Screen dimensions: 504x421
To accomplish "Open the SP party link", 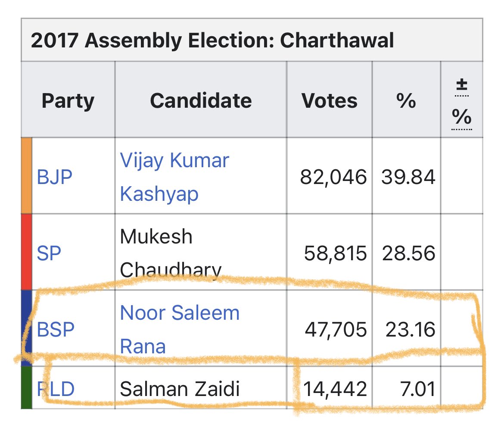I will point(49,253).
